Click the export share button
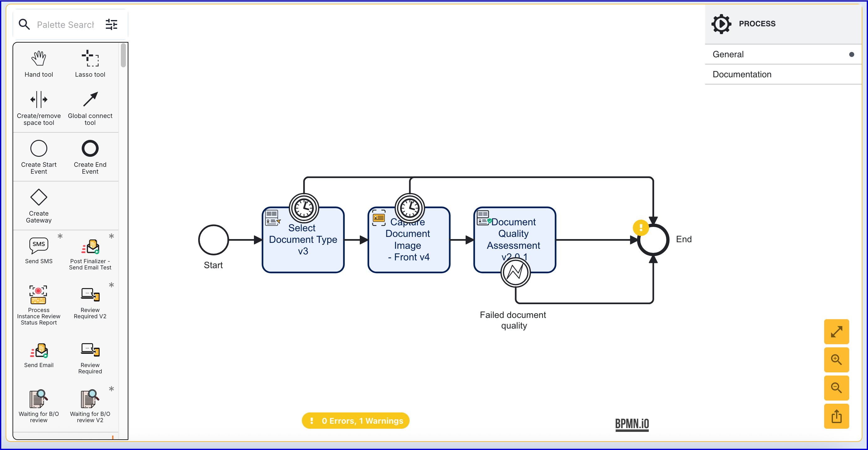Viewport: 868px width, 450px height. pyautogui.click(x=836, y=416)
